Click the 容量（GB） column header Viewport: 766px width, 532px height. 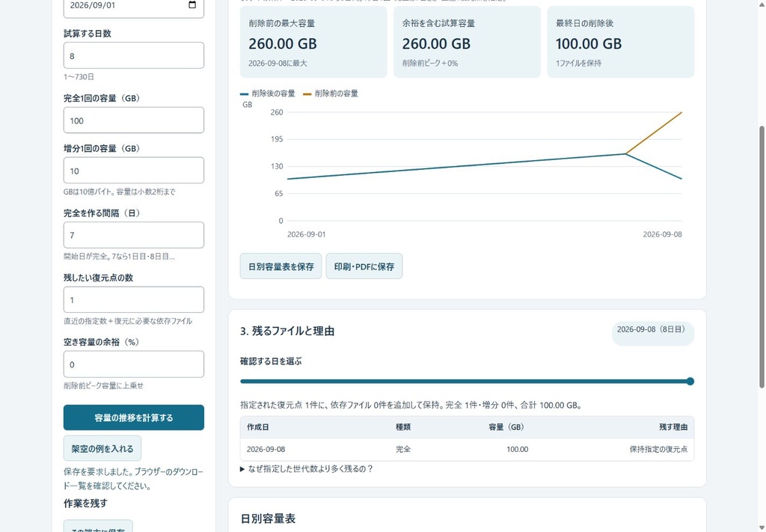(x=506, y=427)
